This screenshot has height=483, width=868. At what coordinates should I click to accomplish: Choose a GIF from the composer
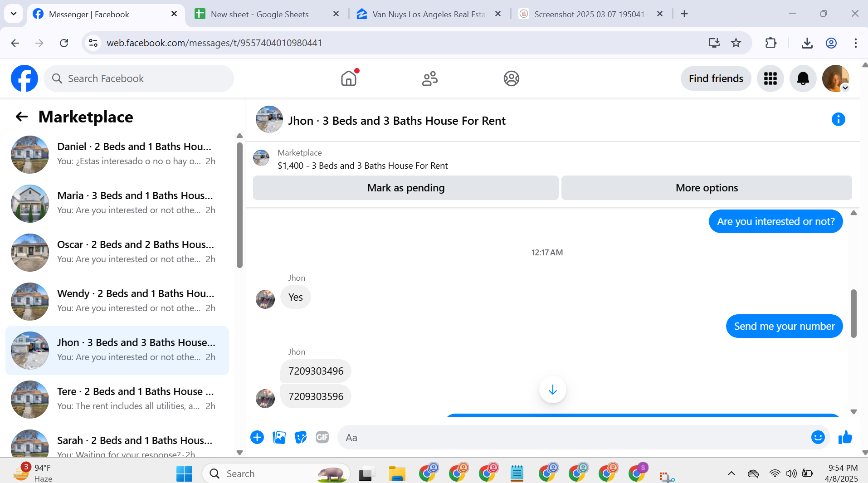coord(322,437)
